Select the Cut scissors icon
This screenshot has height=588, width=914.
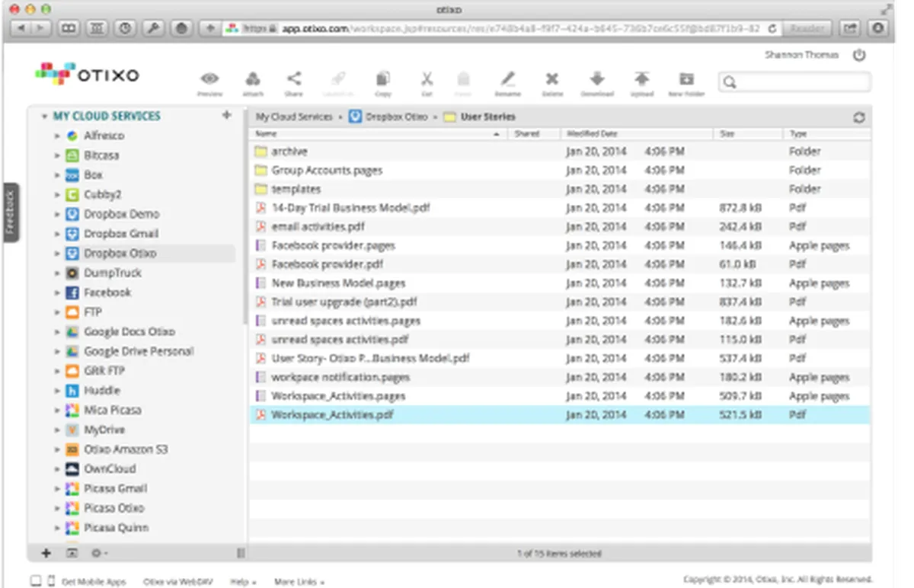point(427,79)
